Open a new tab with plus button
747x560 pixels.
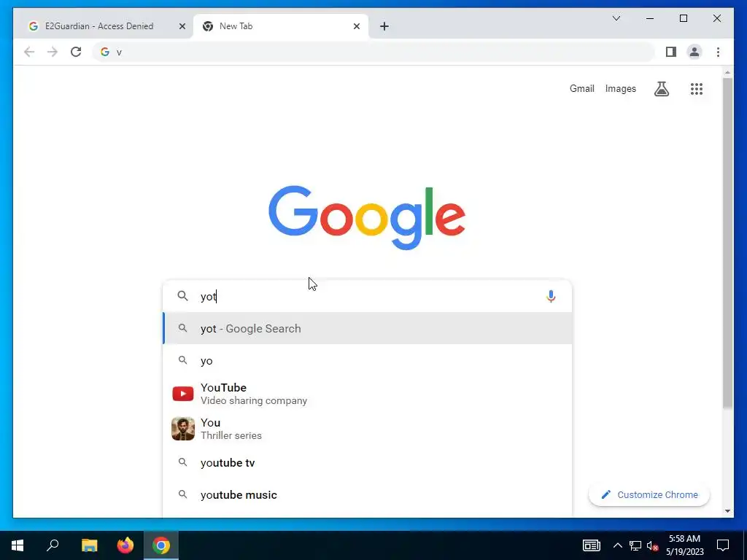click(x=384, y=26)
